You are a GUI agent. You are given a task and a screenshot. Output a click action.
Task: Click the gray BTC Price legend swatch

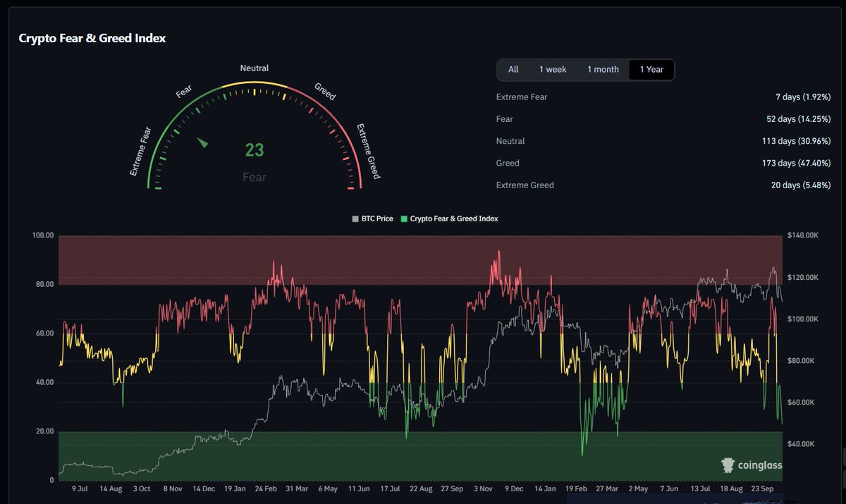[x=354, y=219]
